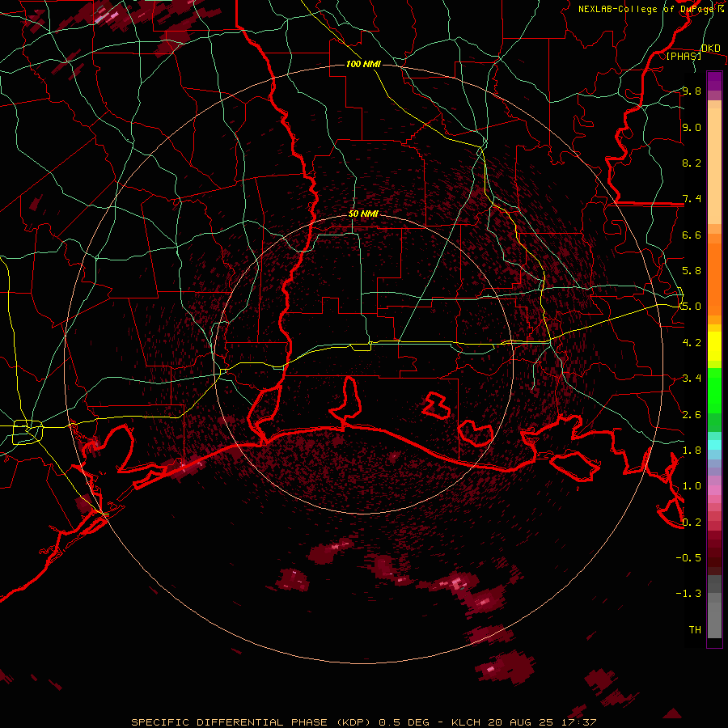The width and height of the screenshot is (728, 728).
Task: Click the 1.0 value on color scale
Action: click(x=692, y=485)
